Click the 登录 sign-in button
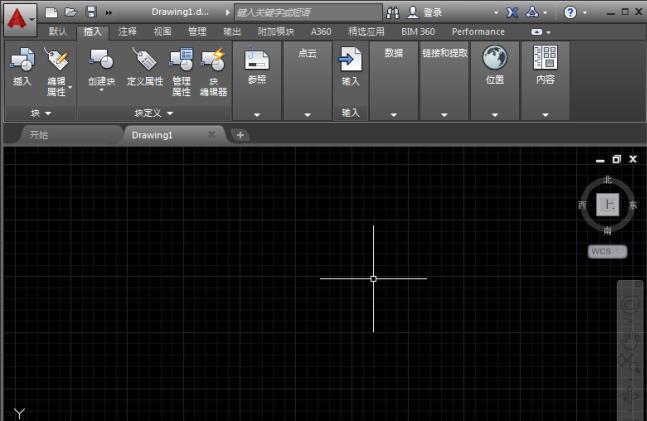This screenshot has width=647, height=421. point(425,12)
